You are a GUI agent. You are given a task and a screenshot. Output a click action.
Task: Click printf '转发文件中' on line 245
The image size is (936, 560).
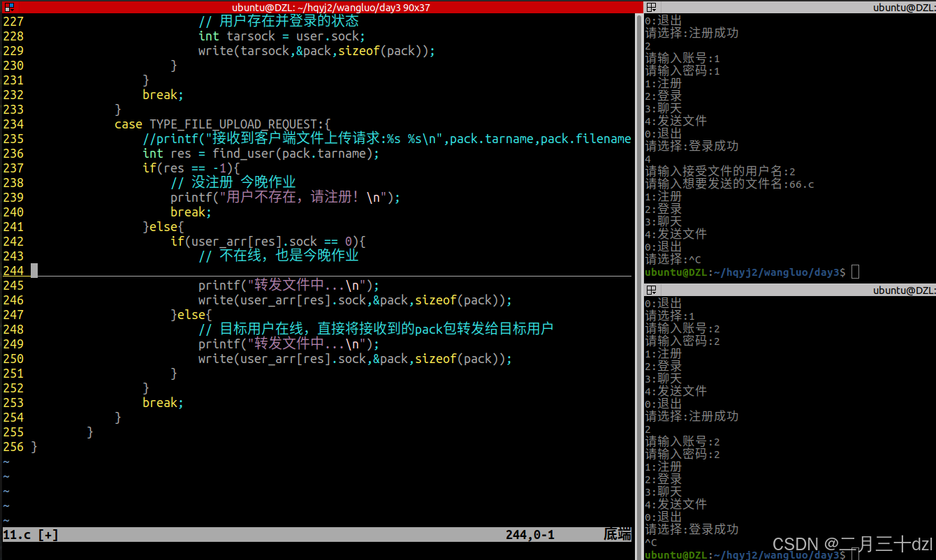pyautogui.click(x=288, y=286)
